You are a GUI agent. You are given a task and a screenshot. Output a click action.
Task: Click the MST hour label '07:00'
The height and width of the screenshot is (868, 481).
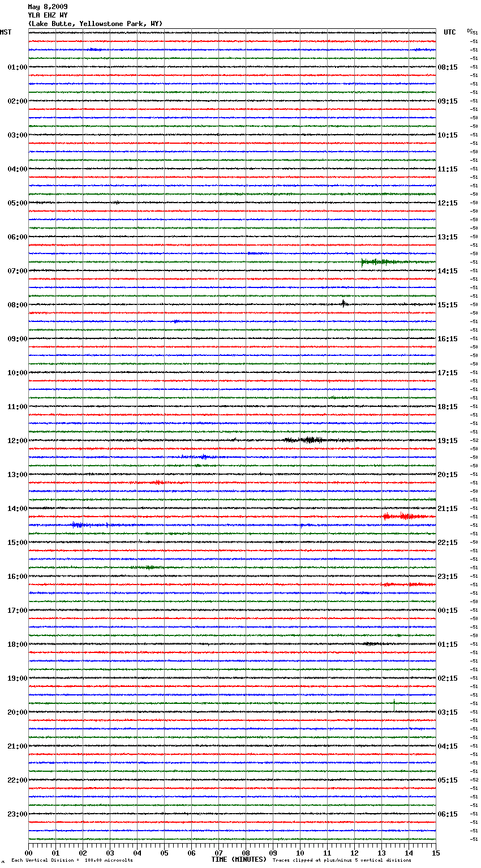pos(18,271)
